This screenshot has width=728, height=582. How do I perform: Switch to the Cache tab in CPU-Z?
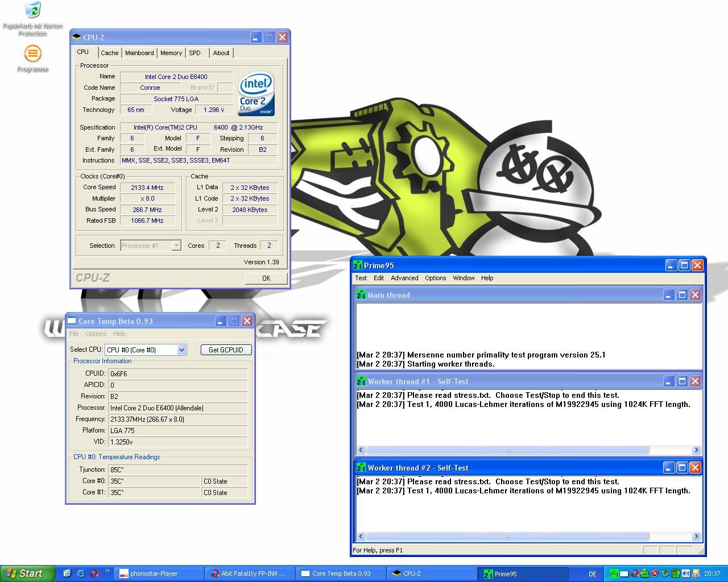110,53
